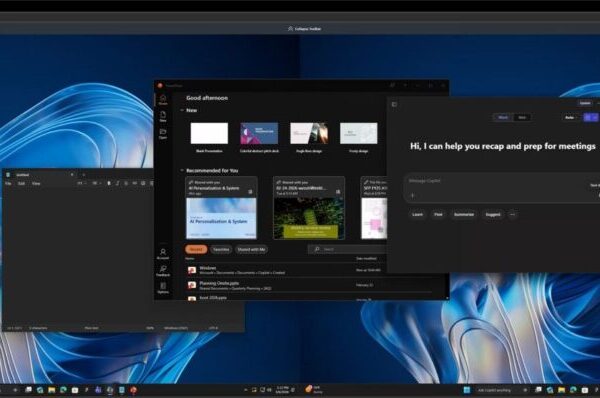Viewport: 600px width, 398px height.
Task: Open the Auto model dropdown in Copilot
Action: click(571, 117)
